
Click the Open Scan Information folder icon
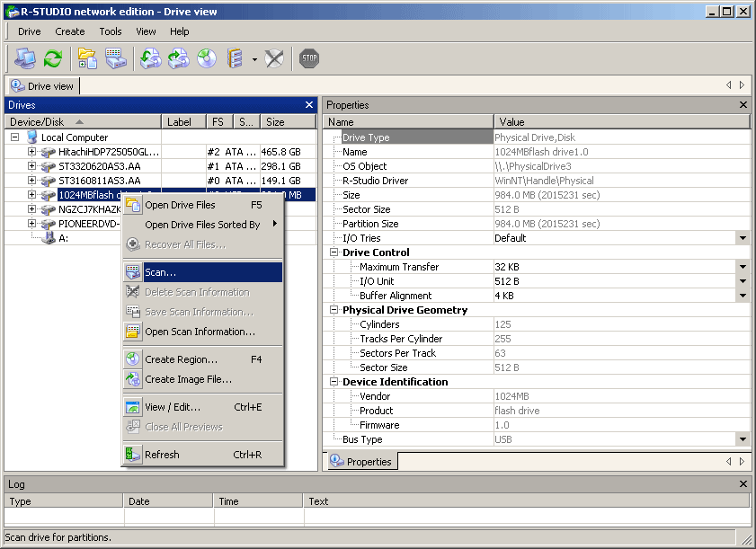tap(133, 332)
